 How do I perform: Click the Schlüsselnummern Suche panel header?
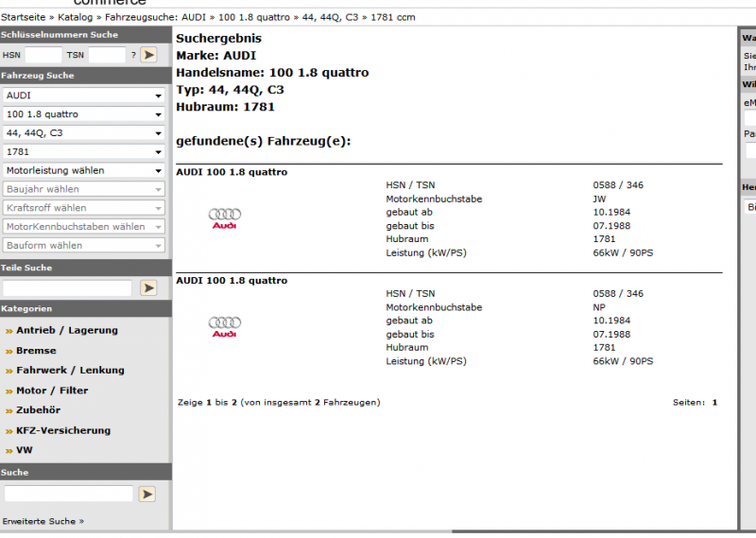coord(86,35)
